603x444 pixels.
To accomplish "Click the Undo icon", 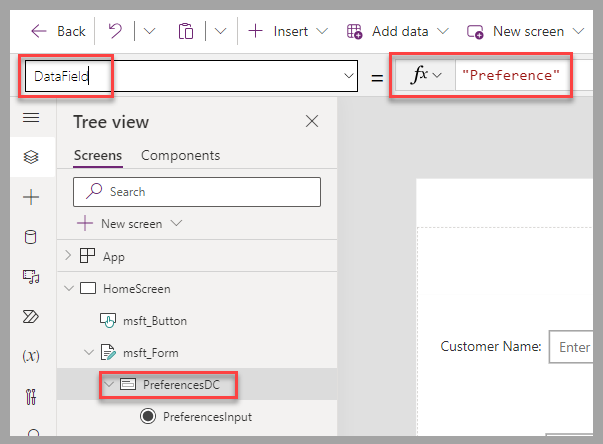I will tap(115, 31).
